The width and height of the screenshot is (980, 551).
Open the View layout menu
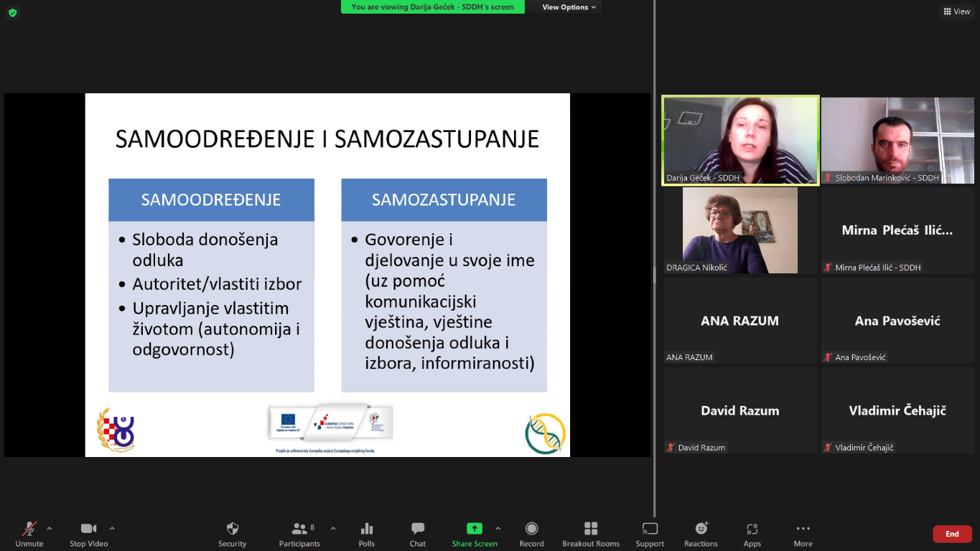click(957, 11)
